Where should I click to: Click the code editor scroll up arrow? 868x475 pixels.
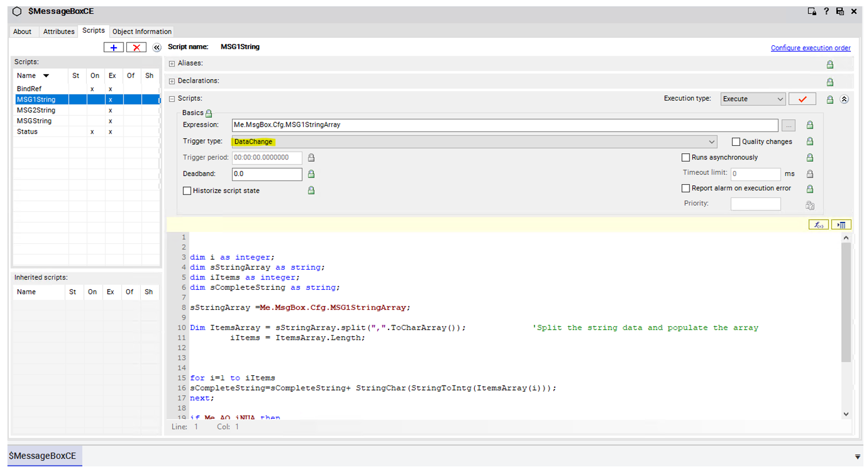pos(846,237)
